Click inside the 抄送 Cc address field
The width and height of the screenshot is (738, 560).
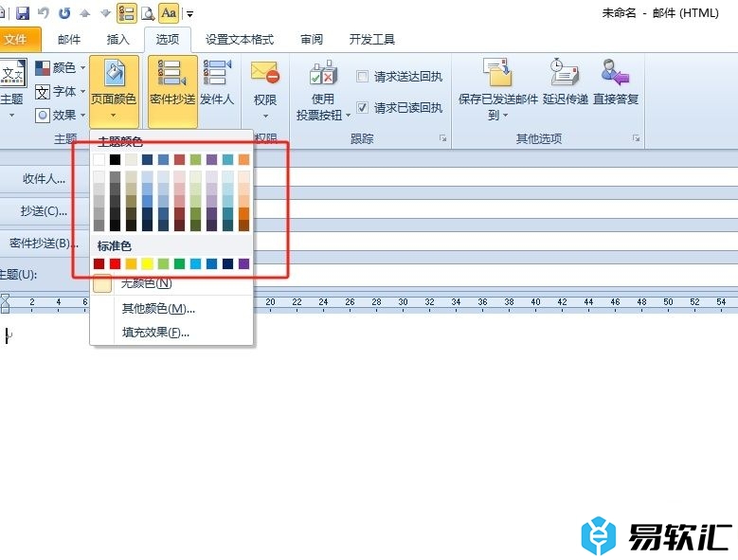(495, 209)
